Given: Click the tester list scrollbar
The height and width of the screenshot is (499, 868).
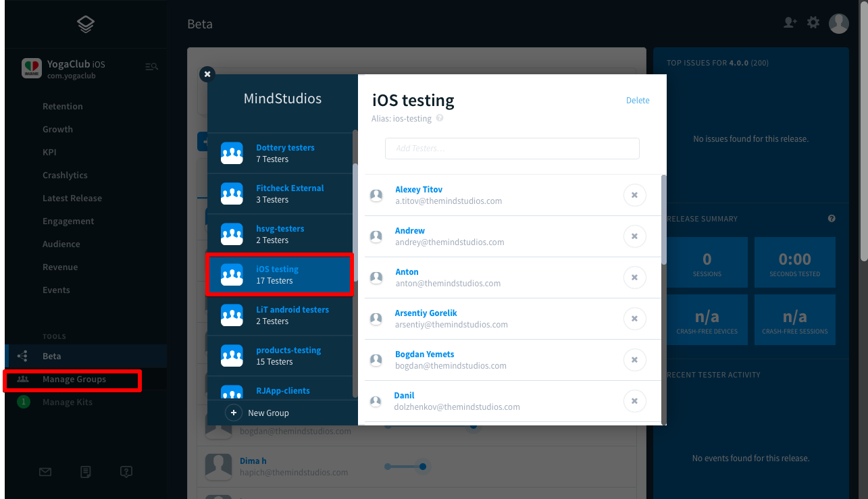Looking at the screenshot, I should click(663, 219).
